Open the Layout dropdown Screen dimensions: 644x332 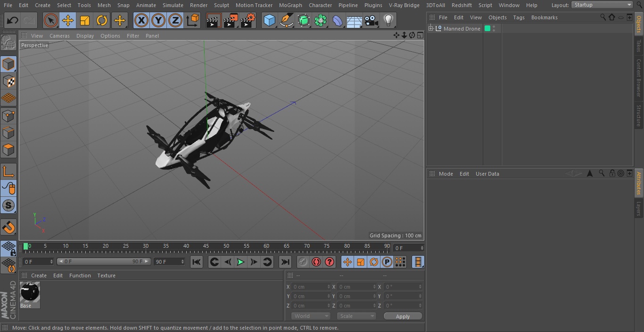[602, 5]
